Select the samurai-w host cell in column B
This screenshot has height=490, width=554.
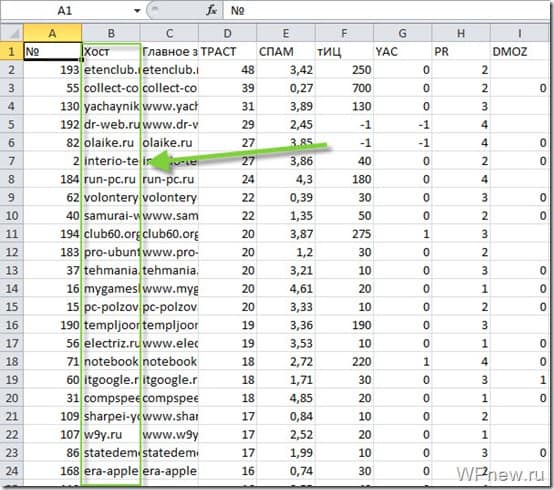tap(111, 216)
